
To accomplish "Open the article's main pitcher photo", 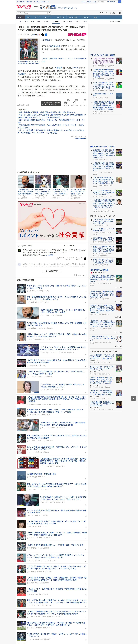I will 29,49.
